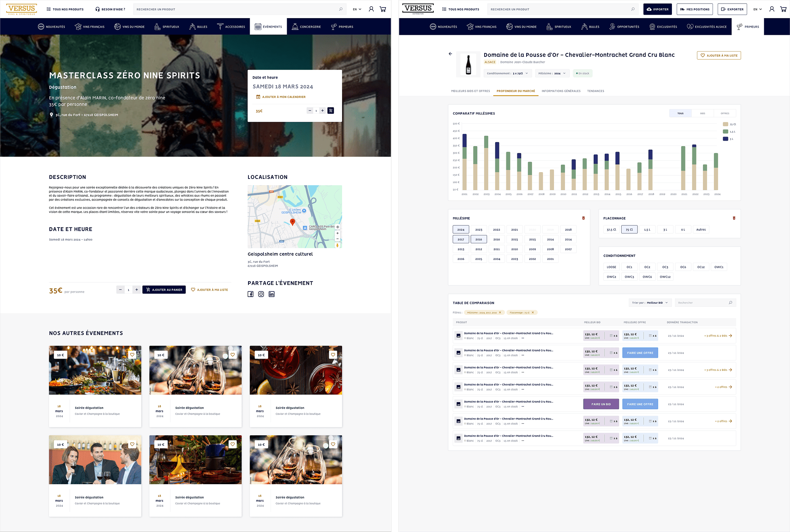Toggle the 2023 millésime chip
The height and width of the screenshot is (532, 790).
(479, 229)
